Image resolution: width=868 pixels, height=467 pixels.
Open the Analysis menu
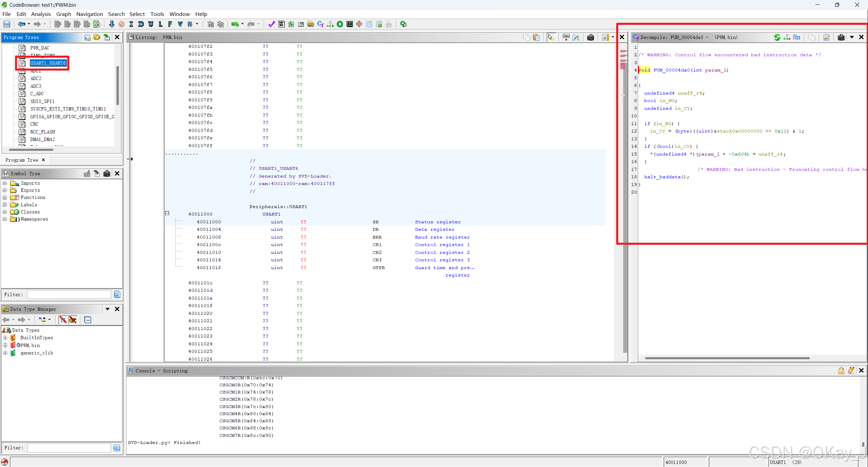[x=41, y=14]
